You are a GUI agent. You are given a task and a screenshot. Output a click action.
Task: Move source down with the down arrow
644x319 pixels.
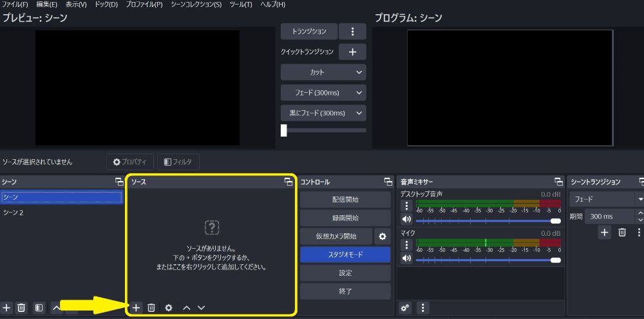click(201, 307)
